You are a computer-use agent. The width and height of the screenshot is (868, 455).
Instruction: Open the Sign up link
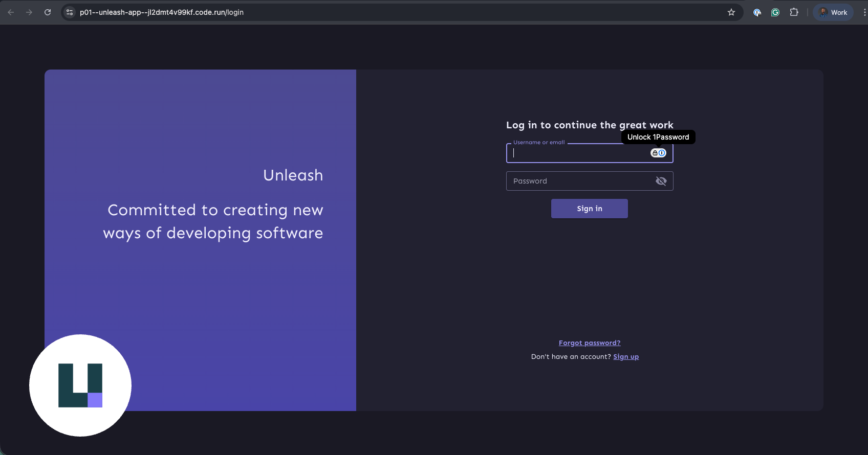point(626,357)
